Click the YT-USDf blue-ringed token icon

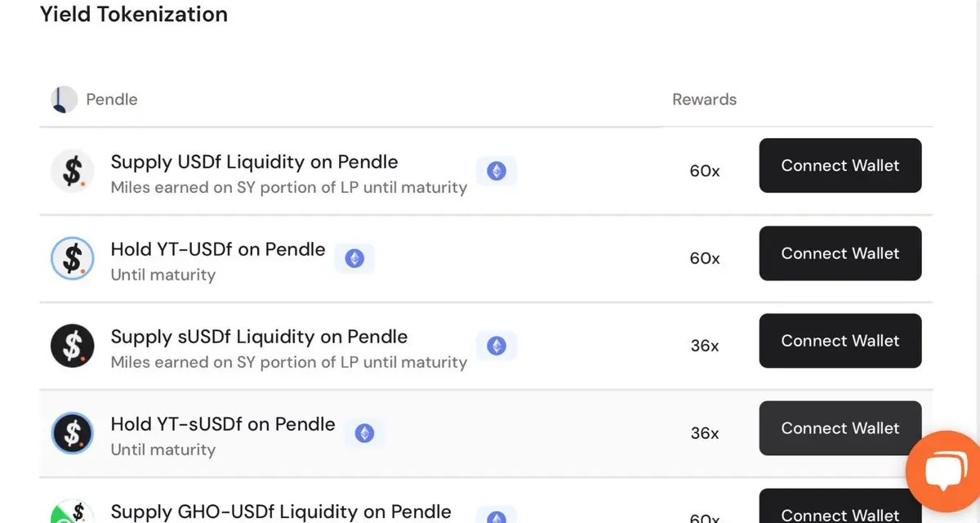coord(72,259)
